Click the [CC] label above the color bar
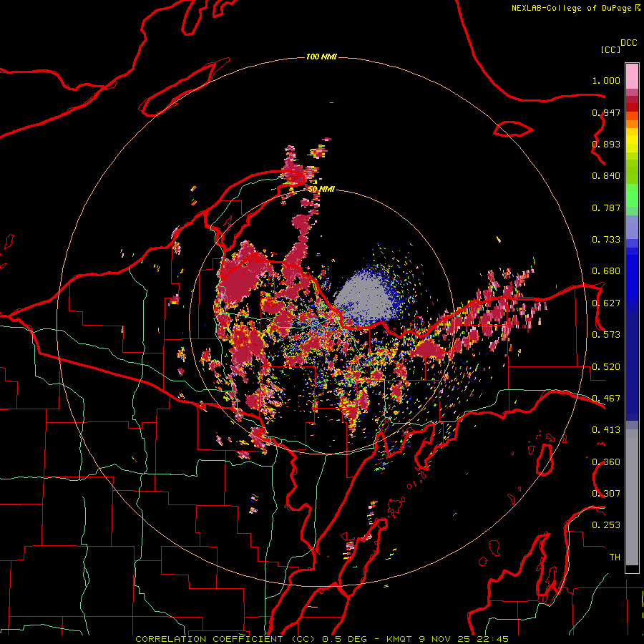The image size is (644, 644). [610, 49]
